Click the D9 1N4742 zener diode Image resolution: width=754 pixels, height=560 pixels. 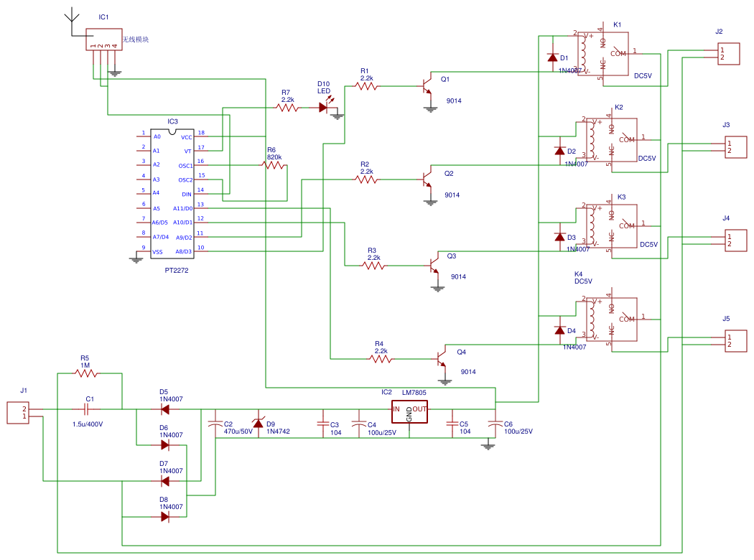tap(259, 423)
